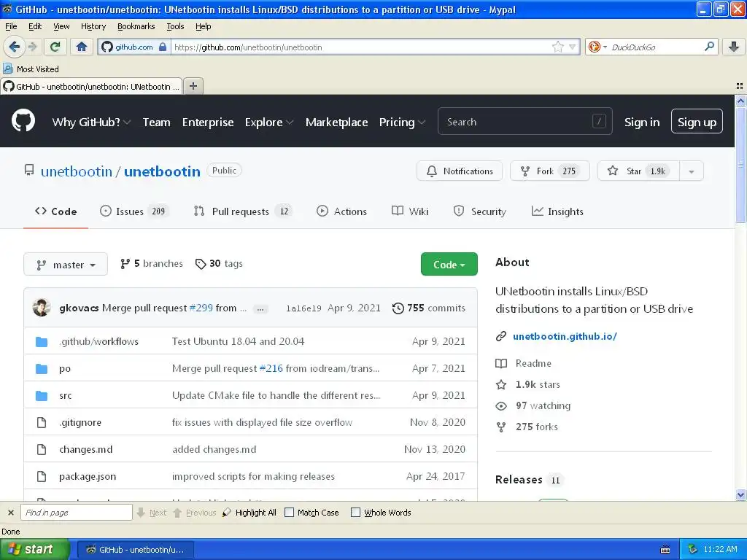View the 755 commits history
The image size is (747, 560).
[x=428, y=308]
